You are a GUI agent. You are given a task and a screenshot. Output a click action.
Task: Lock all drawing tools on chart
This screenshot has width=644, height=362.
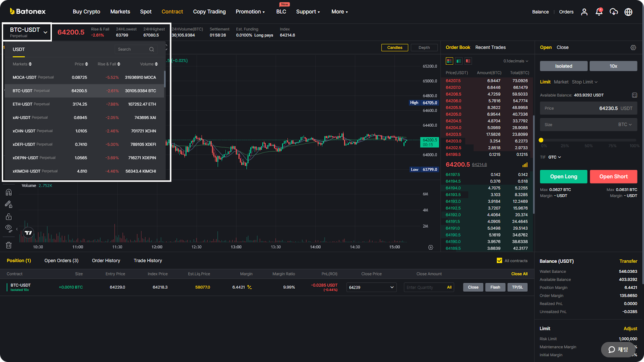(x=8, y=216)
